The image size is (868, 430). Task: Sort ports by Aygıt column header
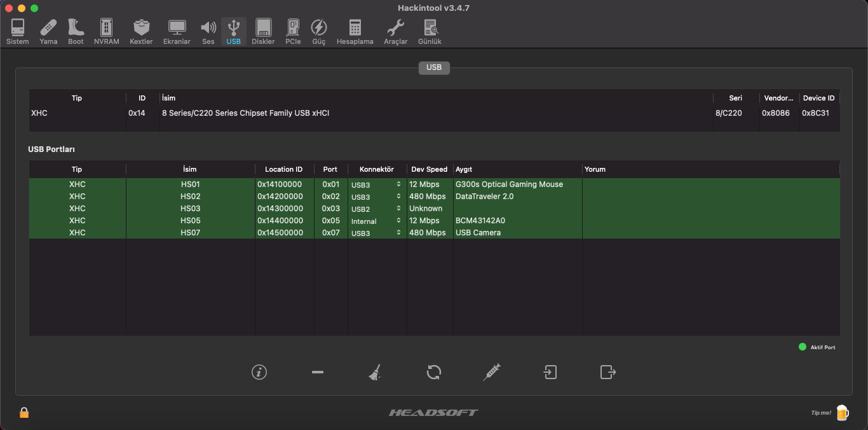click(517, 169)
